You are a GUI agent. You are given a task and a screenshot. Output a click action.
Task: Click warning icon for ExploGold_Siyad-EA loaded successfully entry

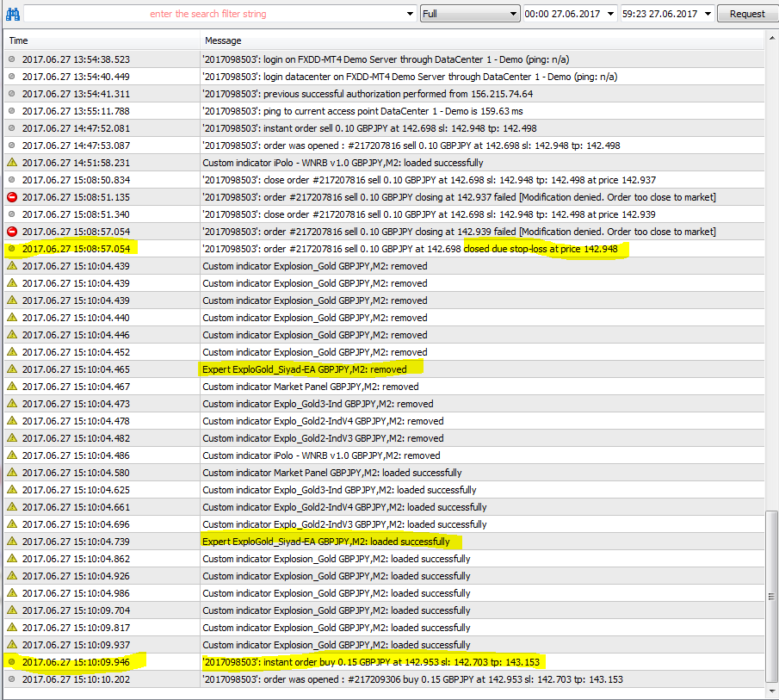12,542
